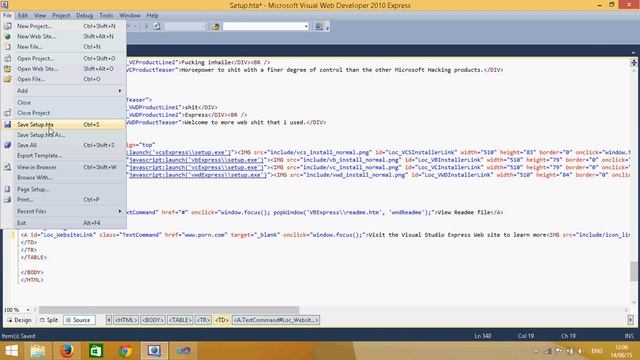
Task: Open the Tools menu
Action: (x=106, y=16)
